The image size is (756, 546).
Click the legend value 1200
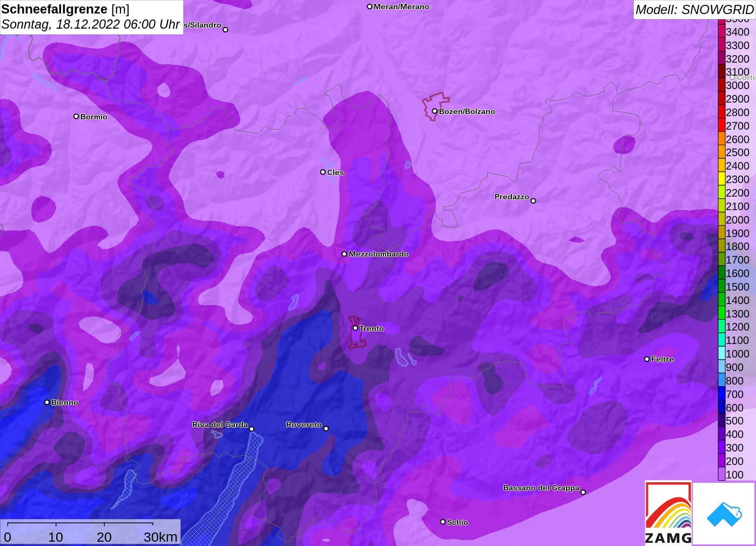click(x=738, y=327)
